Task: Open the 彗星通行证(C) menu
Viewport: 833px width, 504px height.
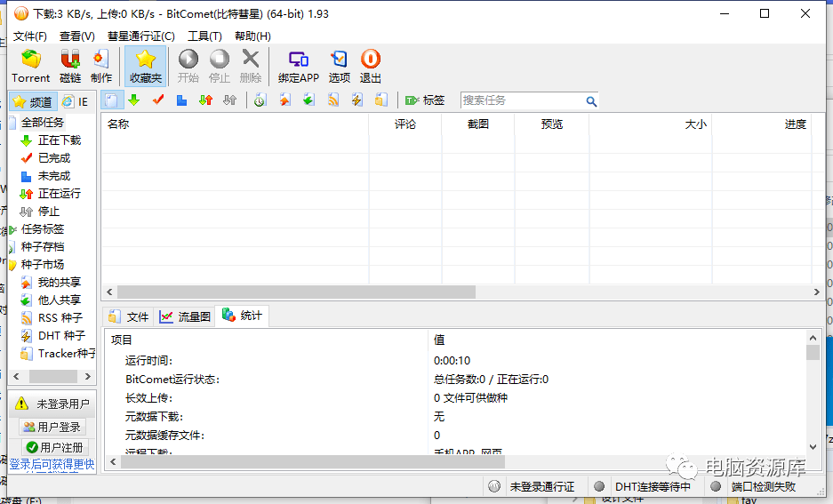Action: [140, 36]
